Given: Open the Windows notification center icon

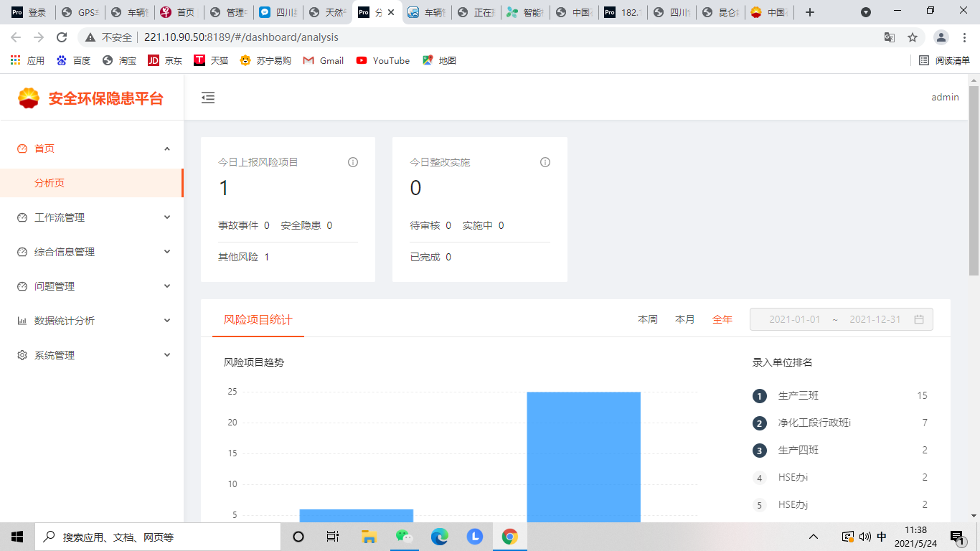Looking at the screenshot, I should pos(957,537).
